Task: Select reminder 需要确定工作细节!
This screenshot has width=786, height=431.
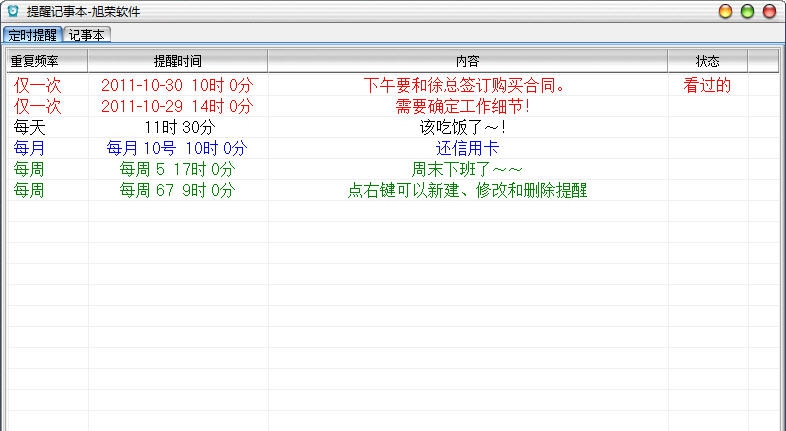Action: tap(463, 106)
